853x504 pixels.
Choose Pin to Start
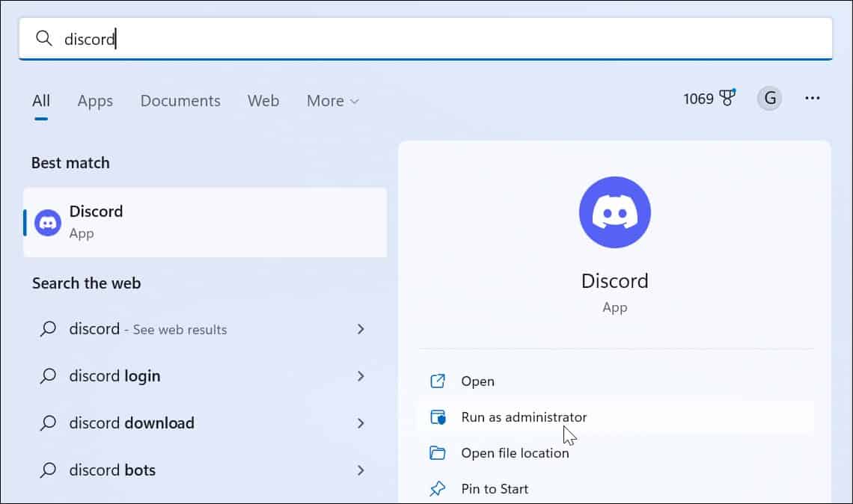pyautogui.click(x=616, y=489)
